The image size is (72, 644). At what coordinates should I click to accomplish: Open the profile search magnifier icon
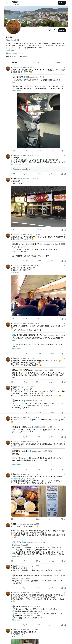pos(55,30)
